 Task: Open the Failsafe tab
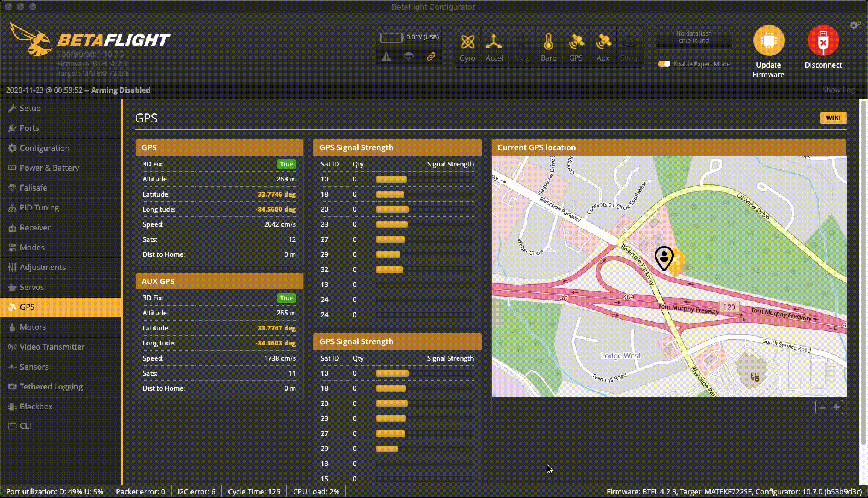click(60, 188)
